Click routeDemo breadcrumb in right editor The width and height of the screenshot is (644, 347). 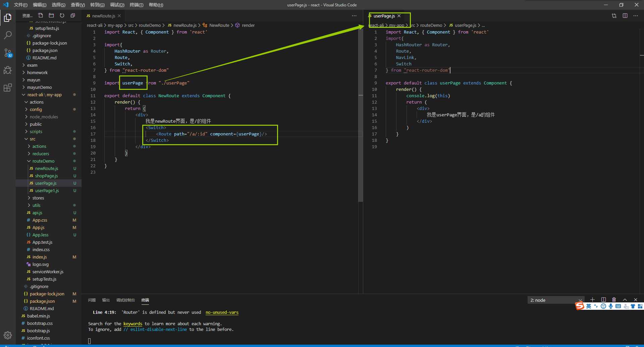431,25
